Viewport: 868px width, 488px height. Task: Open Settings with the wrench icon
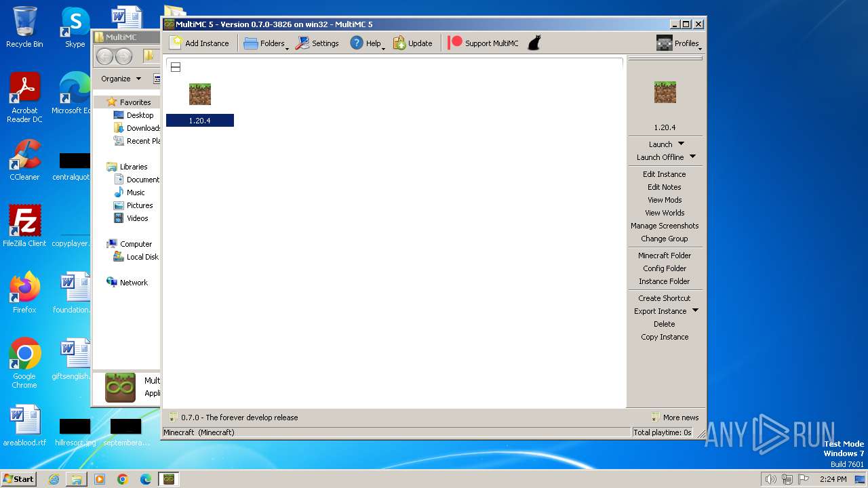(x=317, y=43)
